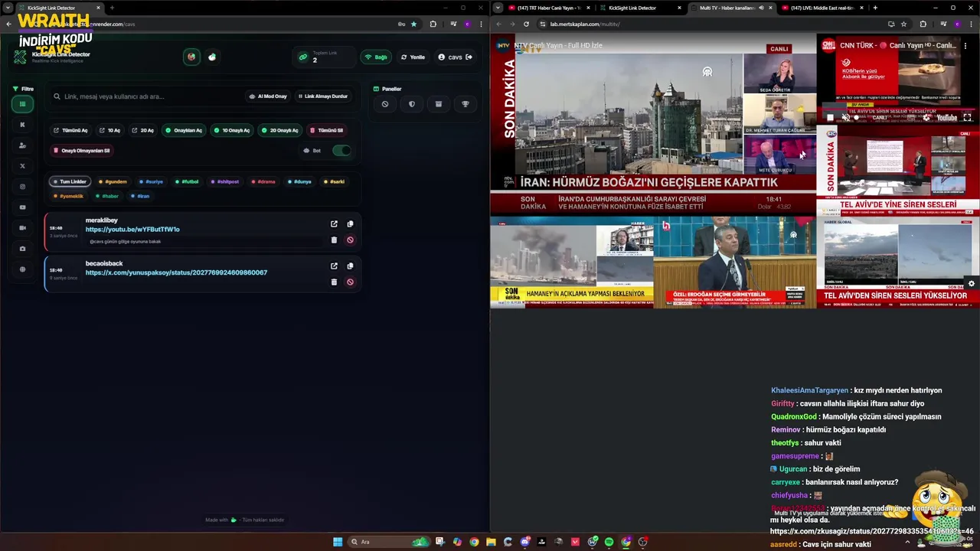The image size is (980, 551).
Task: Click the Yenile refresh button
Action: [x=413, y=57]
